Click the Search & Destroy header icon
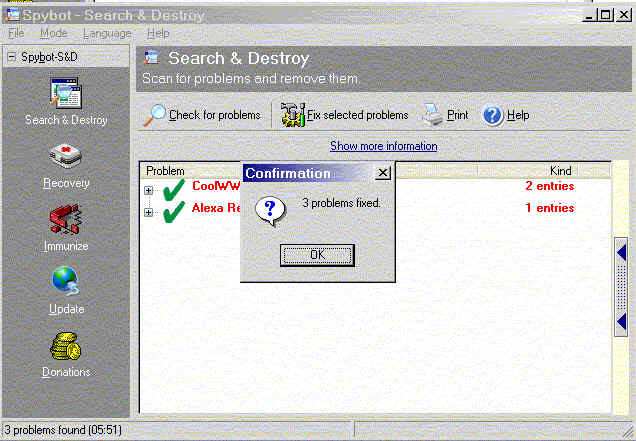Screen dimensions: 636x441 pyautogui.click(x=151, y=58)
